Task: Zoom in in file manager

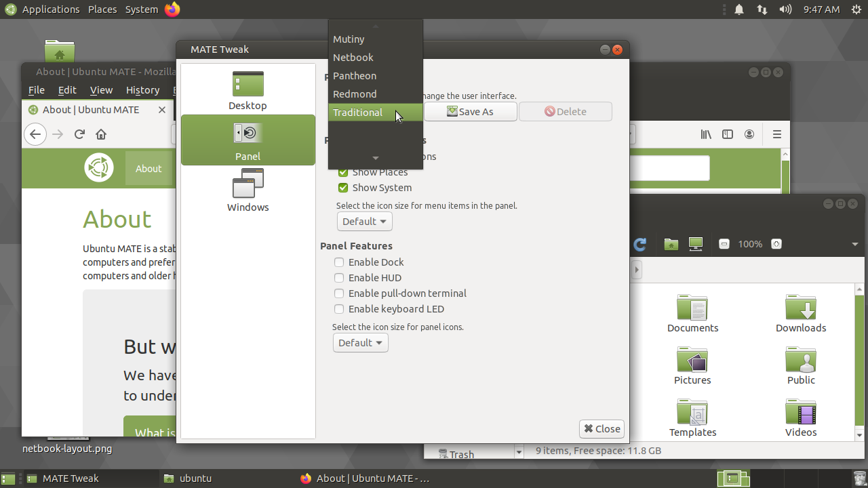Action: coord(776,244)
